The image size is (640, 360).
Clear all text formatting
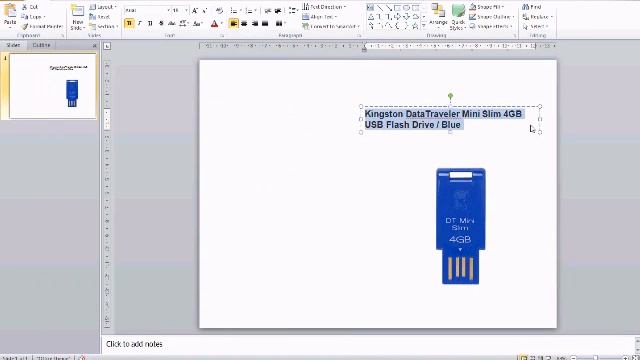(220, 10)
